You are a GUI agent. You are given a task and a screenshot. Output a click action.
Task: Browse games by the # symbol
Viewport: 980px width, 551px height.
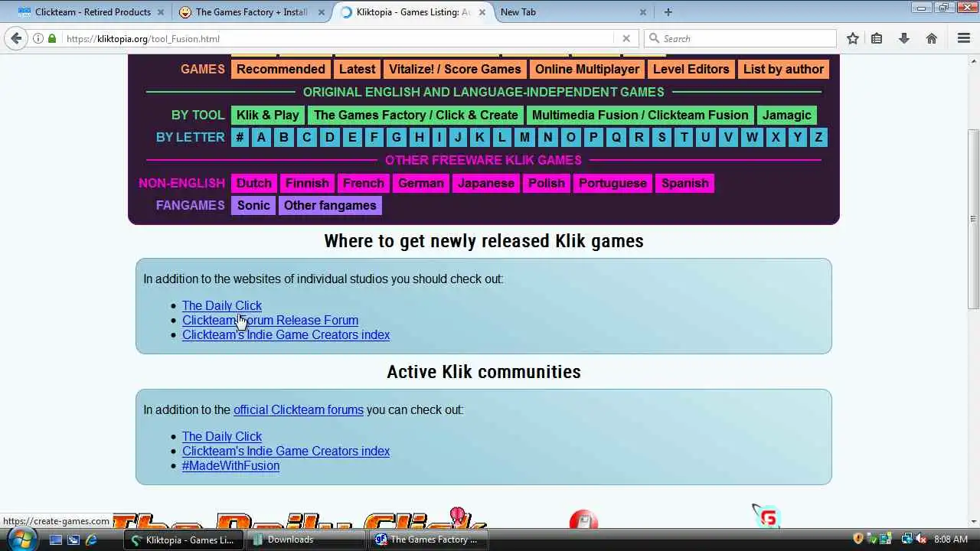point(240,137)
